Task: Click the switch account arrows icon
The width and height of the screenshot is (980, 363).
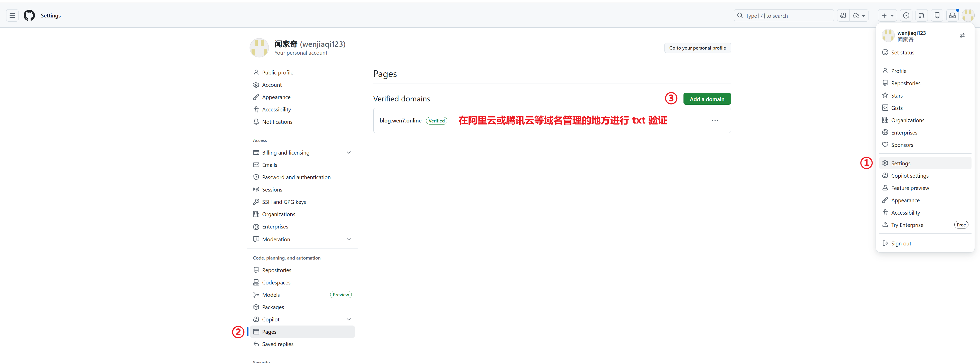Action: pos(962,36)
